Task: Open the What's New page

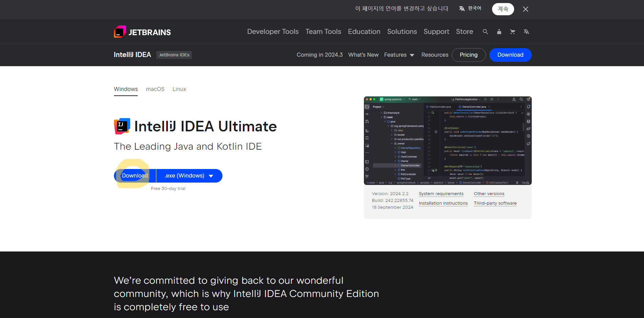Action: [x=363, y=55]
